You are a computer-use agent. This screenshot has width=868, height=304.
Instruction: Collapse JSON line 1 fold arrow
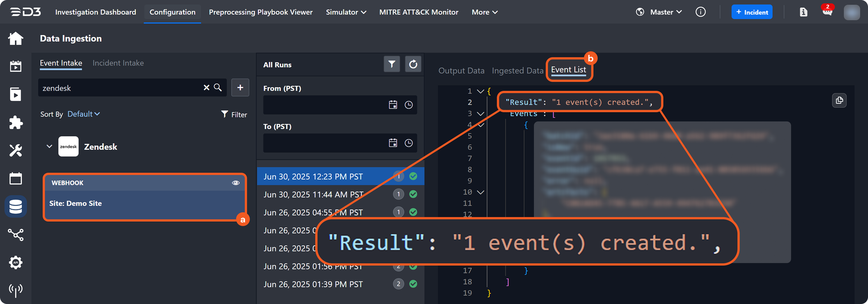click(481, 91)
